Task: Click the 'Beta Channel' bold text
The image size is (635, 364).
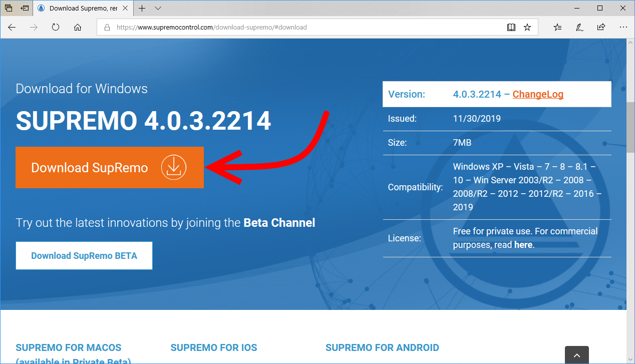Action: [279, 223]
